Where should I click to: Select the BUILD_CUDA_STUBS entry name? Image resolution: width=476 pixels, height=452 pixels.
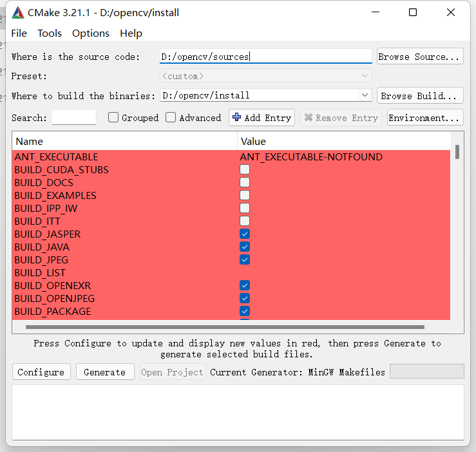[x=61, y=170]
